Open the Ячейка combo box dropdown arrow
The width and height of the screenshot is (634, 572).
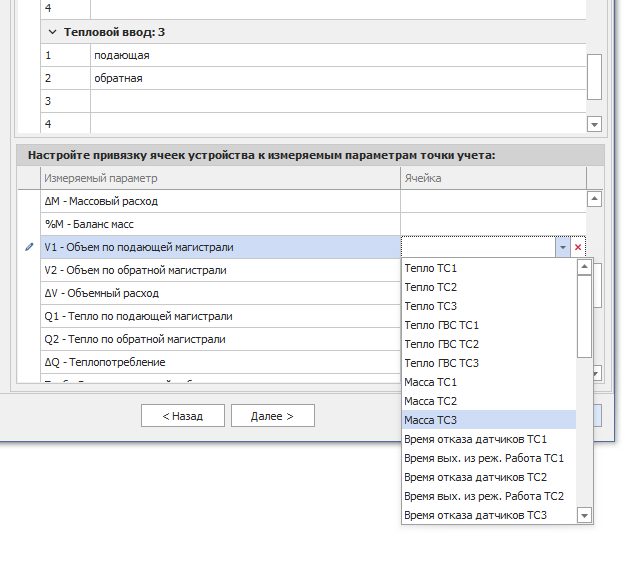[563, 247]
